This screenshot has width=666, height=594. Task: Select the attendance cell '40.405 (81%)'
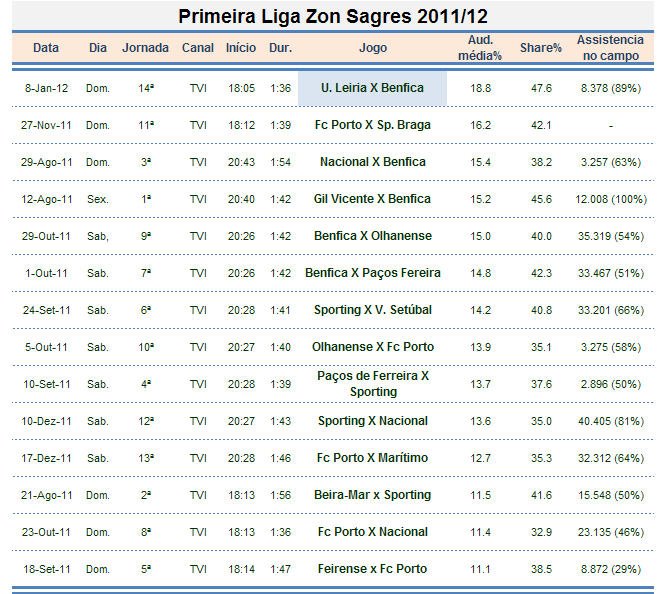(x=610, y=421)
